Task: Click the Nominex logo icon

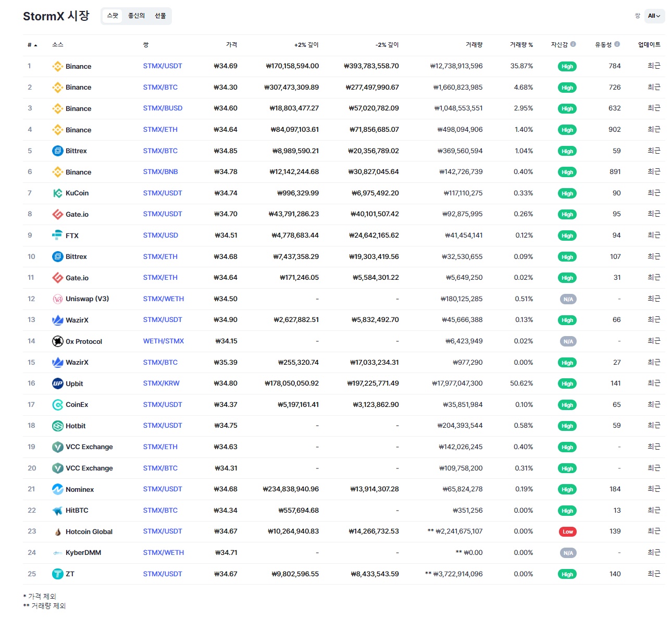Action: pos(58,489)
